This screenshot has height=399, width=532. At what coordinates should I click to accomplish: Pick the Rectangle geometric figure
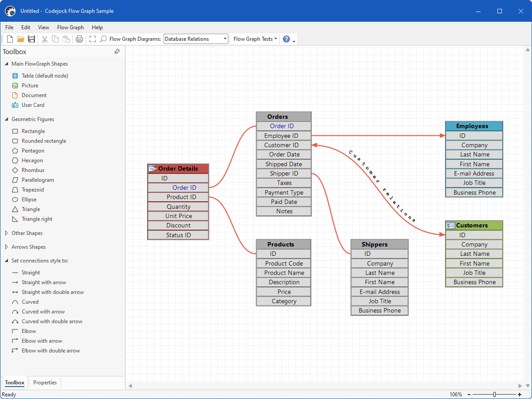tap(33, 131)
